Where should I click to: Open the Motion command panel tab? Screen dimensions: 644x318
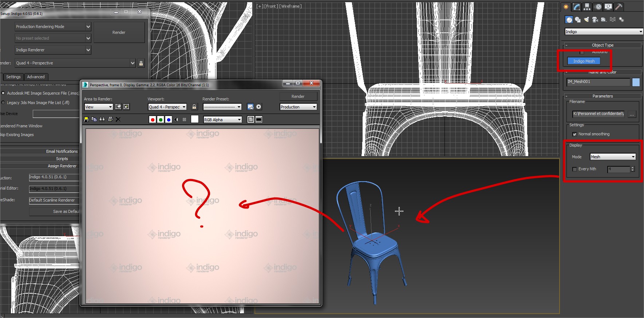[x=598, y=7]
